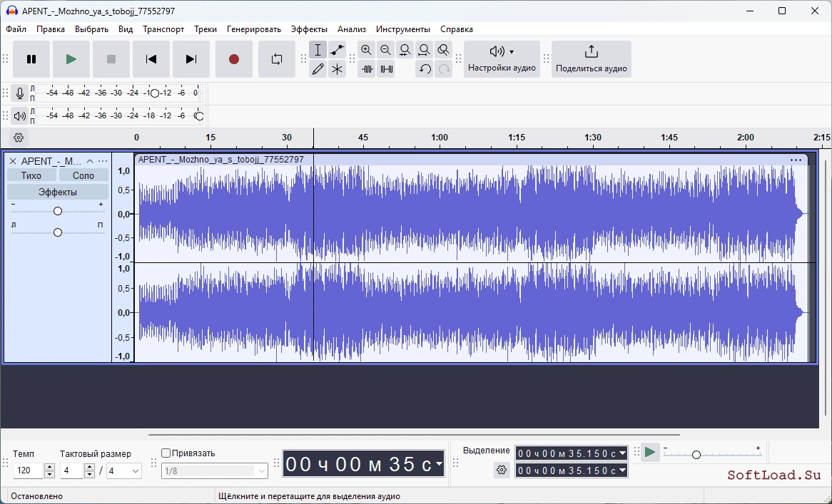Image resolution: width=832 pixels, height=504 pixels.
Task: Open selection start time format dropdown
Action: tap(622, 453)
